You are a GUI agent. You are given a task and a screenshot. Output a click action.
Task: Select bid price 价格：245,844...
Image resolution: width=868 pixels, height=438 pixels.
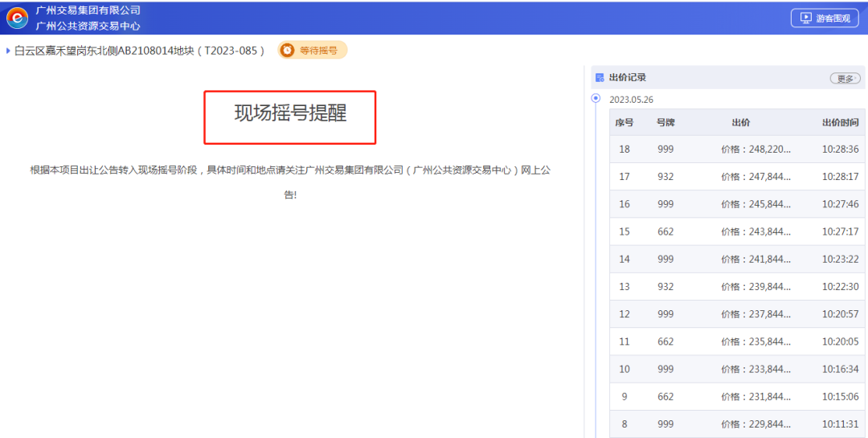tap(755, 204)
